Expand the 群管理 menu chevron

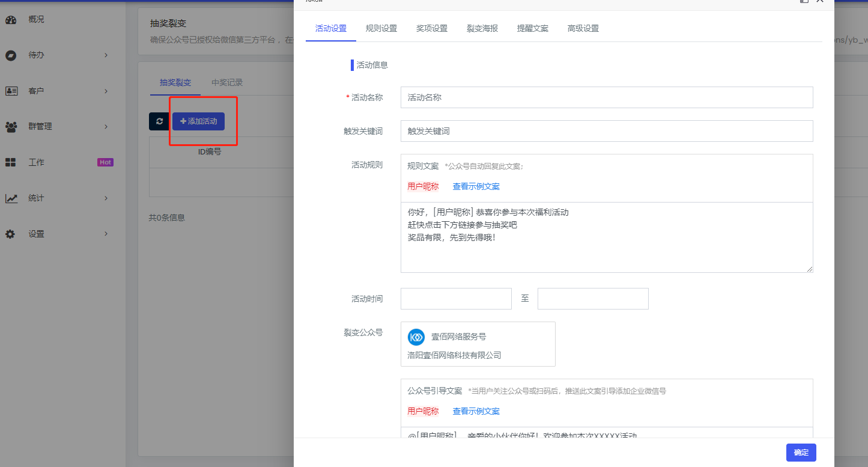pos(106,127)
